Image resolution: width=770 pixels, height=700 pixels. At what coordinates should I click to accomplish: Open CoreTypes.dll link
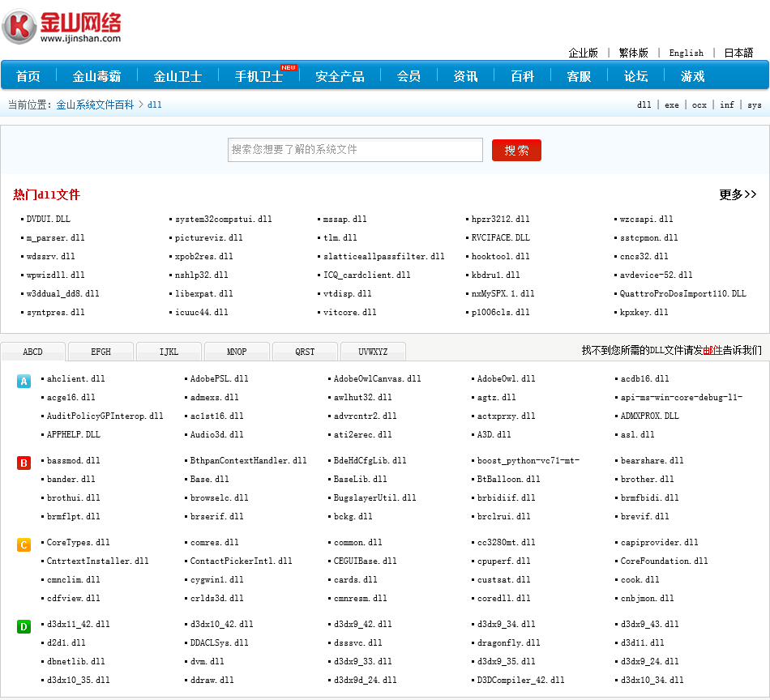(x=78, y=543)
